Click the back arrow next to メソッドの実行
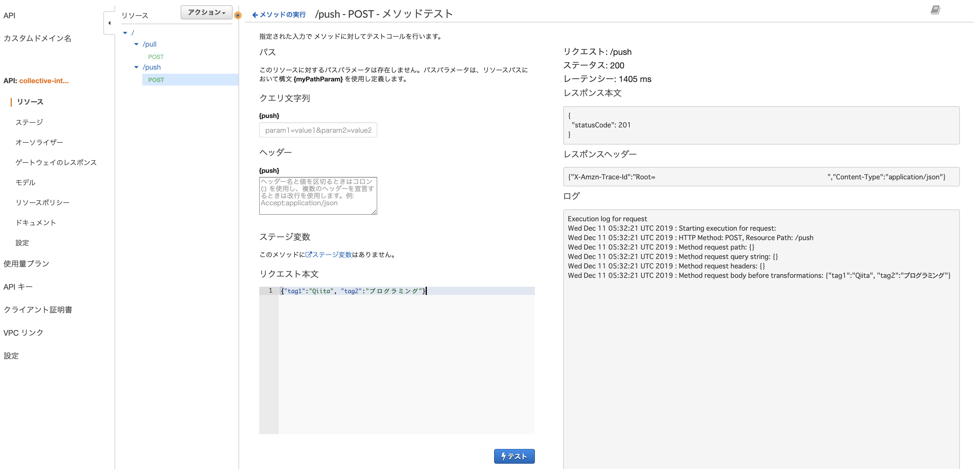 click(x=255, y=15)
